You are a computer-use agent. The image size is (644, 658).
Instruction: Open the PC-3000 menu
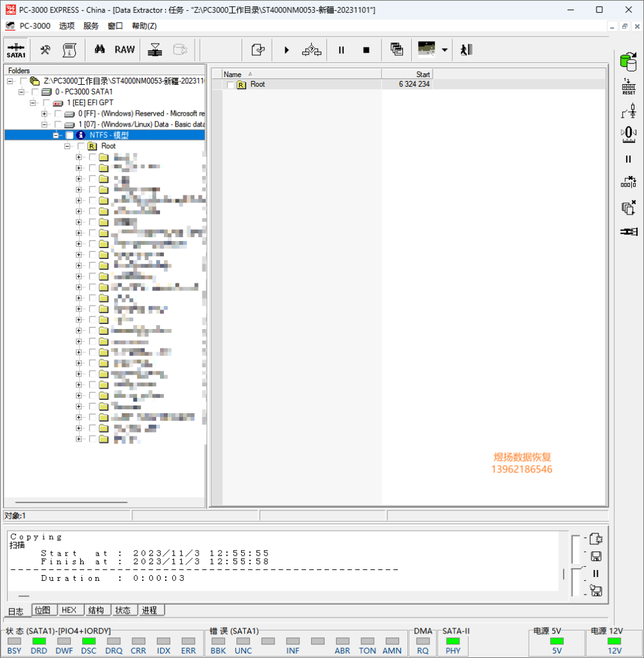point(35,26)
